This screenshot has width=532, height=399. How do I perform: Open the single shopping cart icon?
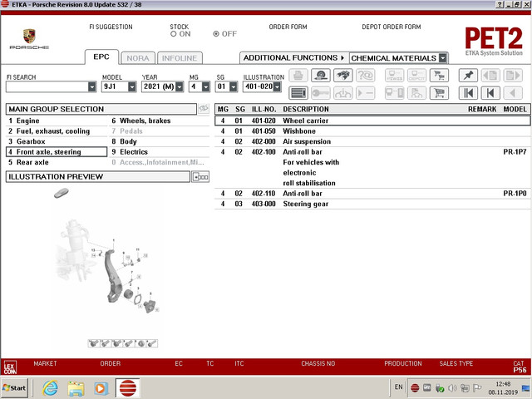tap(439, 93)
